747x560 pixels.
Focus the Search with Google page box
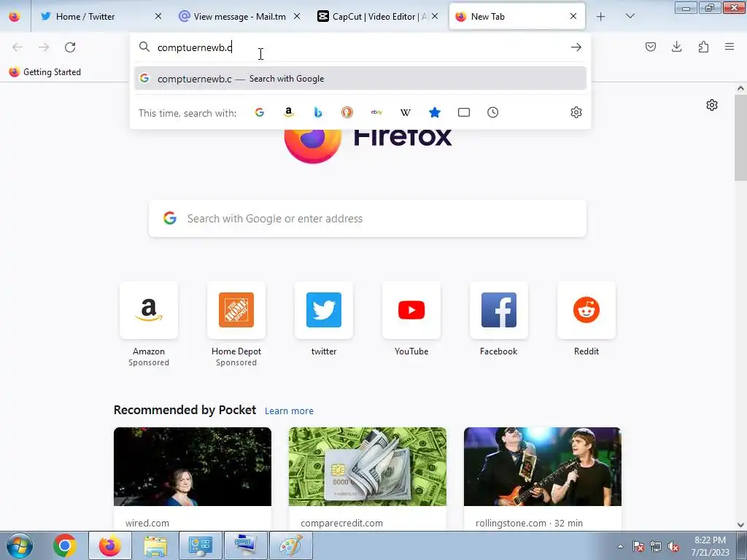pos(368,218)
